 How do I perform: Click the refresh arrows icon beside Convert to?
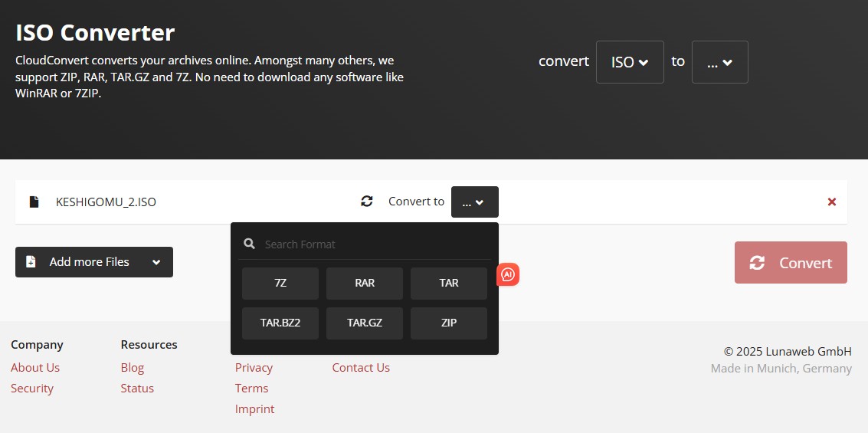366,202
